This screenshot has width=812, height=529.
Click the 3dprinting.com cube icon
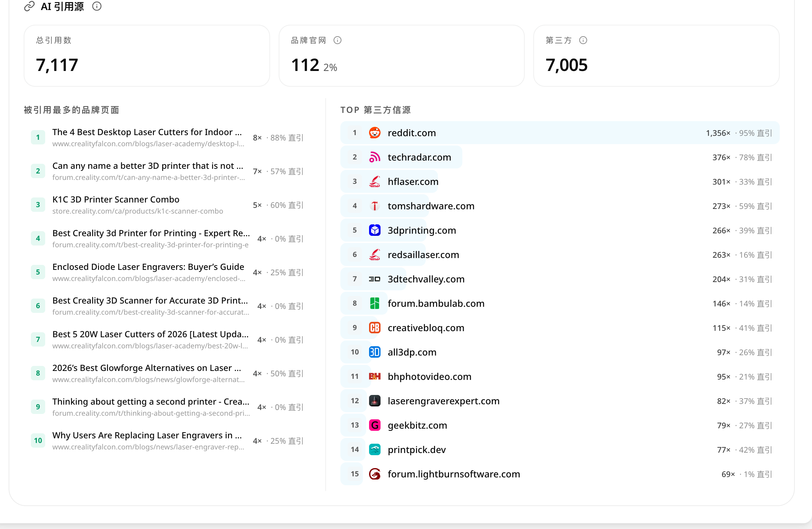(375, 230)
